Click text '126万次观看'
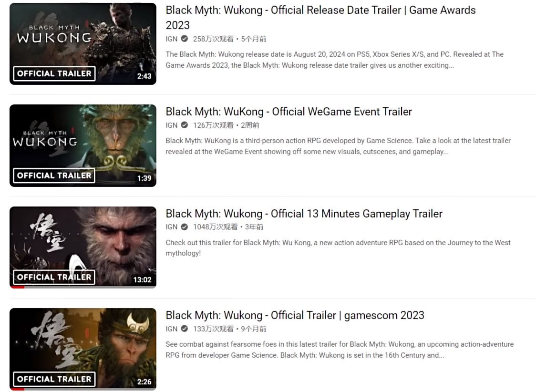 (213, 125)
